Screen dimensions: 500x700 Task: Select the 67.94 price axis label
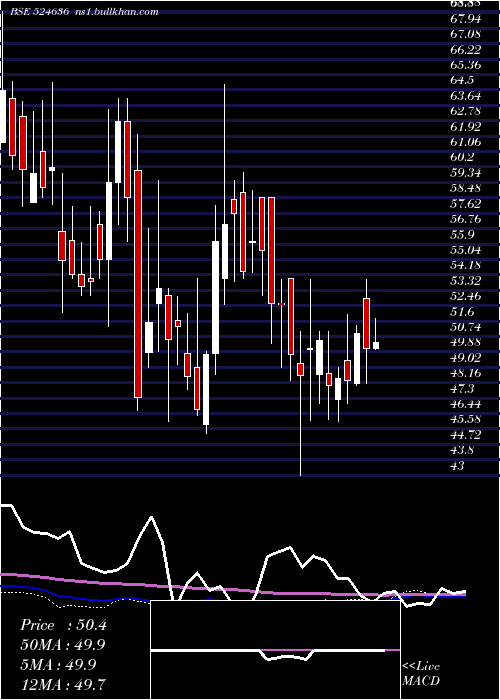pyautogui.click(x=466, y=19)
